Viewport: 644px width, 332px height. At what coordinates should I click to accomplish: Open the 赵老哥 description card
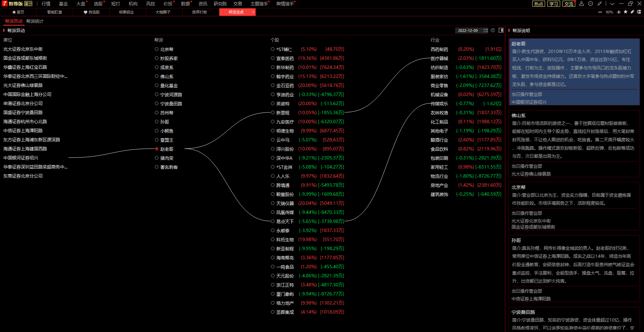click(574, 72)
